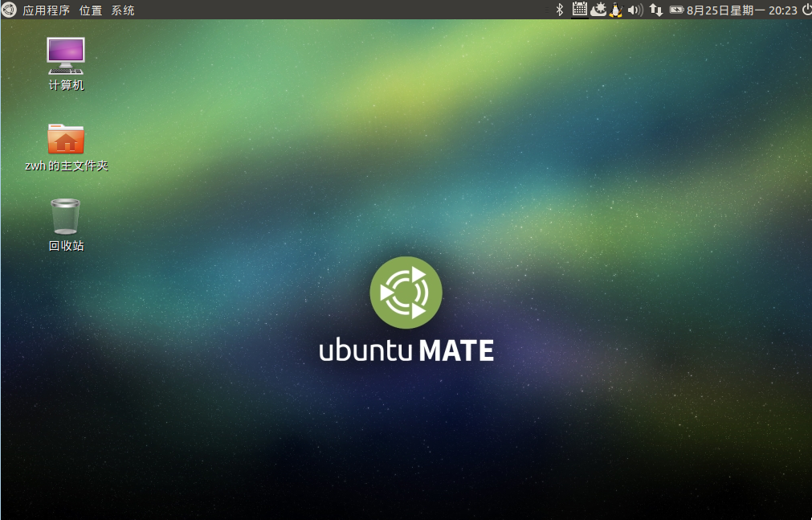Click the penguin tray icon

click(x=616, y=10)
